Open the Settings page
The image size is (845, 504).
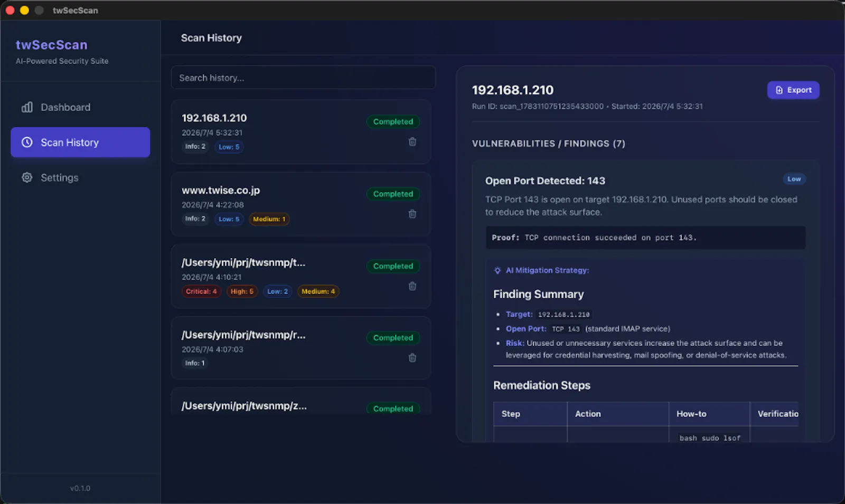[x=80, y=178]
